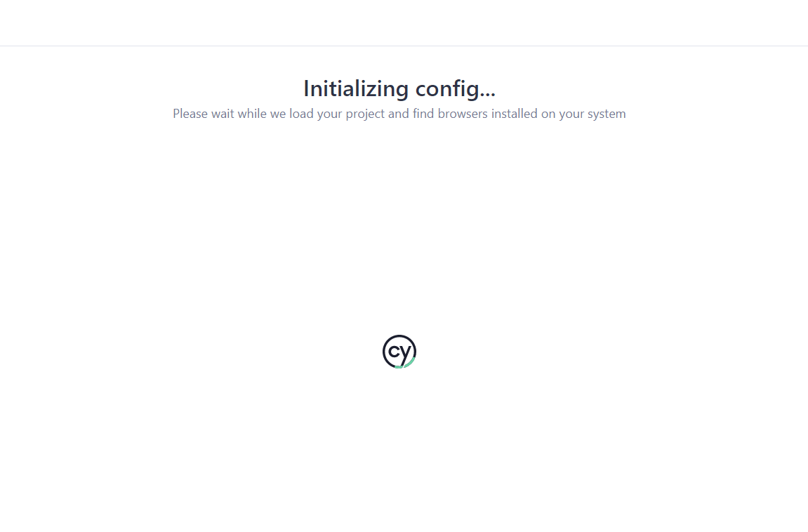Click the green arc of the spinner
808x532 pixels.
[x=406, y=364]
